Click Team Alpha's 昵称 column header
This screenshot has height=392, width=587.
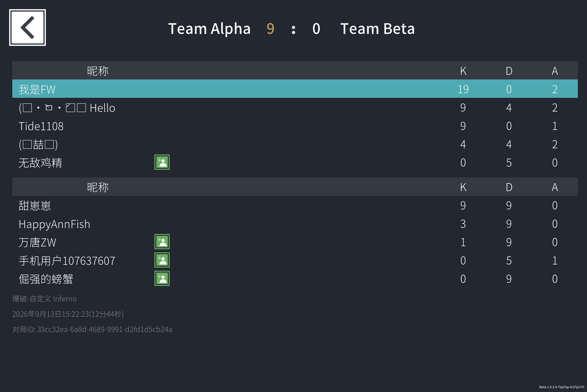click(x=98, y=71)
